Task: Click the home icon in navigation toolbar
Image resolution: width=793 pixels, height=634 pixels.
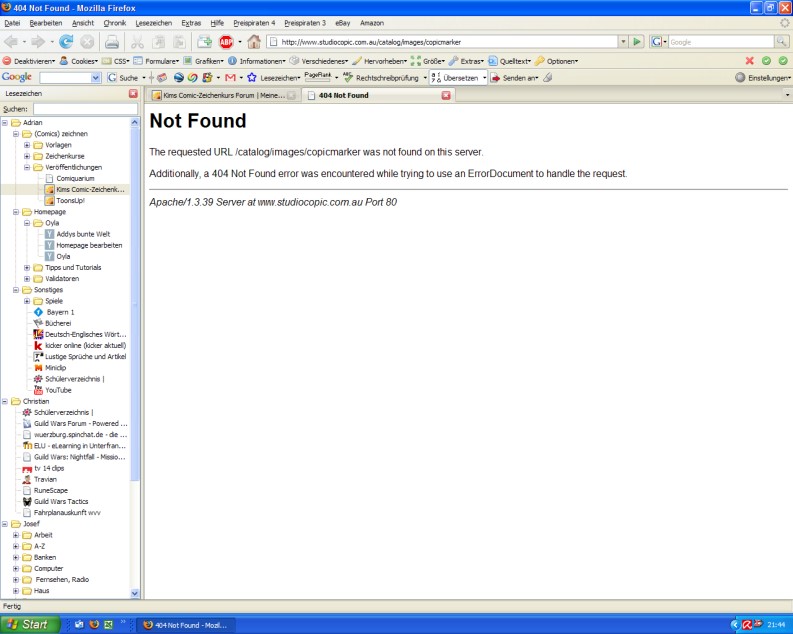Action: (x=254, y=42)
